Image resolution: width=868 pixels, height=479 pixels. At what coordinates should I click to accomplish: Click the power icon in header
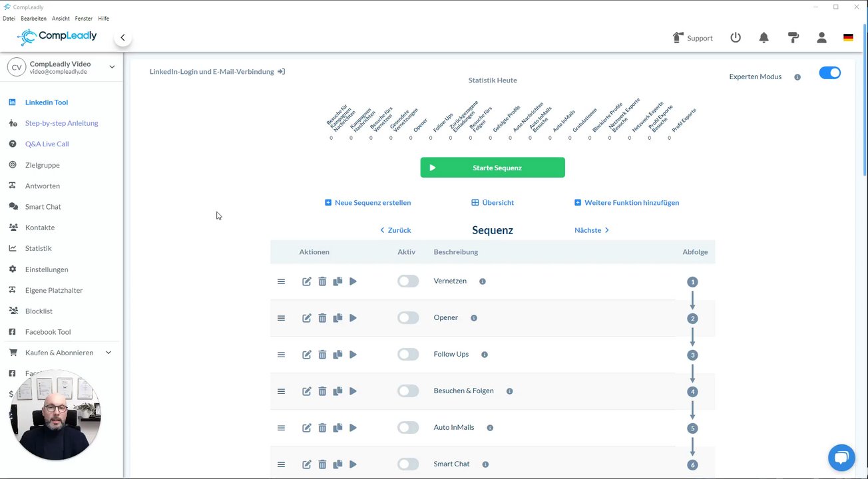tap(736, 38)
